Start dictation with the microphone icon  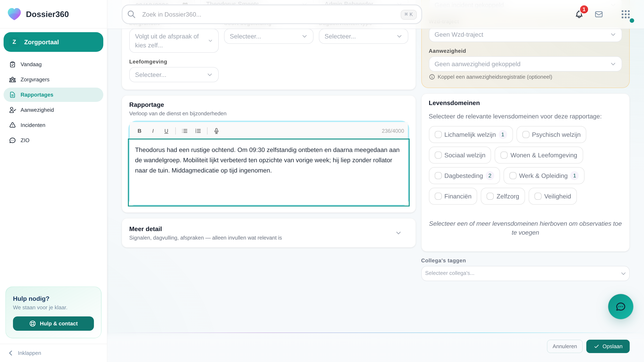(x=216, y=131)
